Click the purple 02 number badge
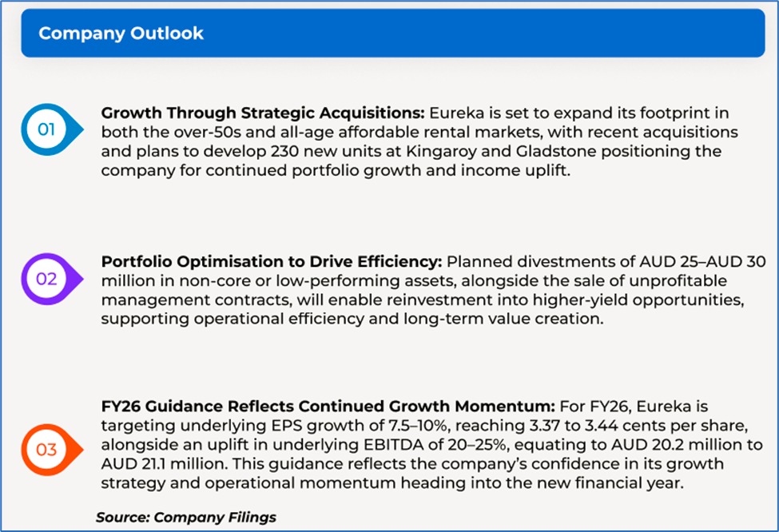This screenshot has height=532, width=779. (x=46, y=279)
